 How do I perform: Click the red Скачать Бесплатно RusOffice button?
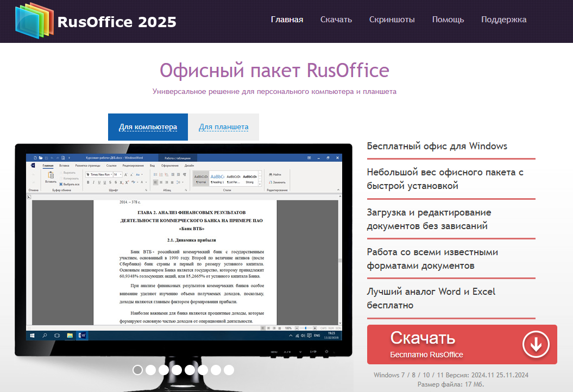[462, 344]
